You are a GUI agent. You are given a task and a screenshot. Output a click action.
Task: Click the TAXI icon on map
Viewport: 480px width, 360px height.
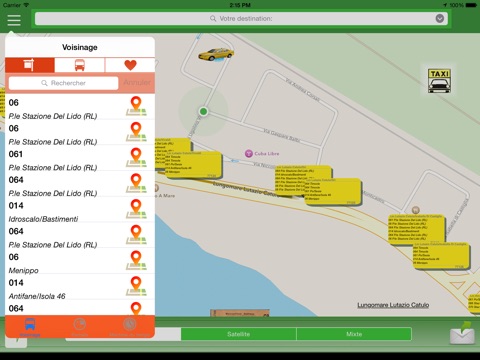point(439,81)
